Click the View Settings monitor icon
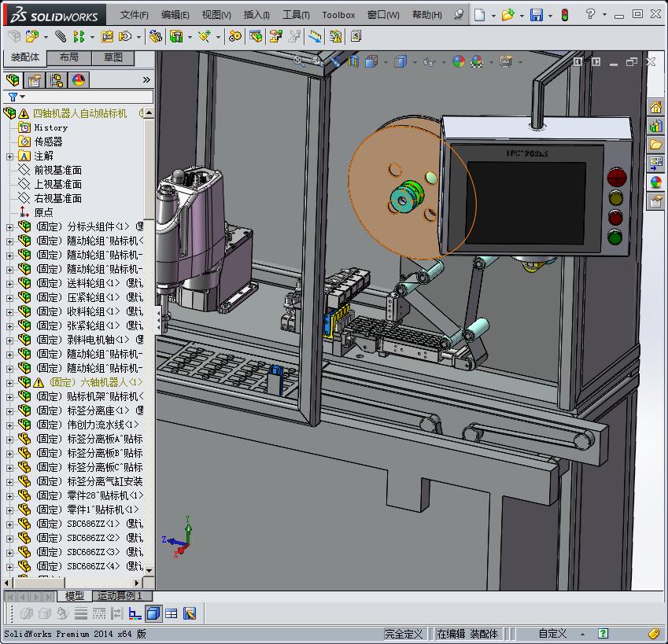The height and width of the screenshot is (644, 668). [506, 62]
